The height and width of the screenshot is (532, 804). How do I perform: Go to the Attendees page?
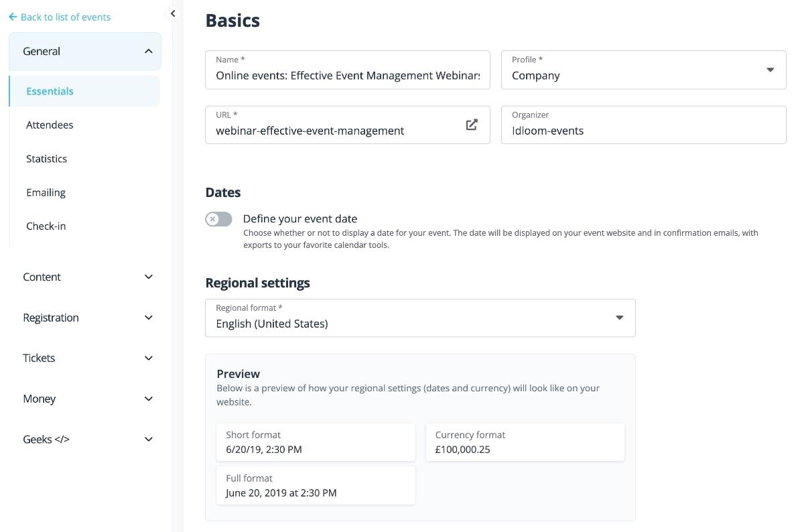(50, 125)
